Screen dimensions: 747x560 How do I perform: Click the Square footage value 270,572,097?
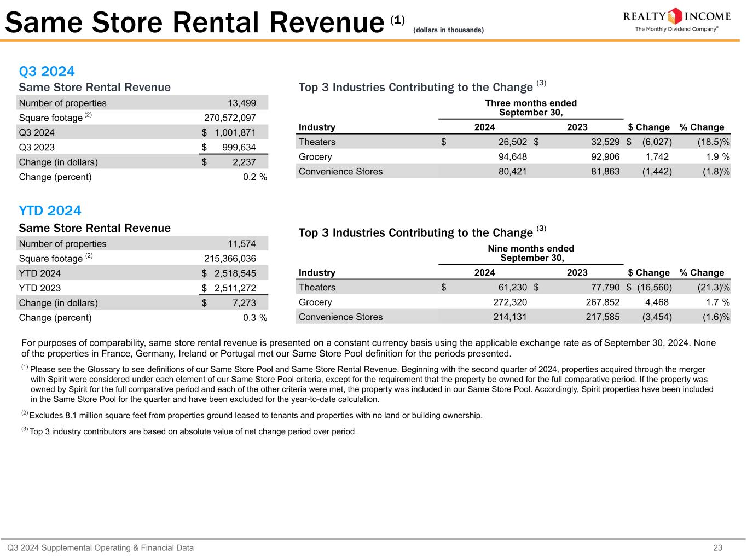tap(230, 118)
